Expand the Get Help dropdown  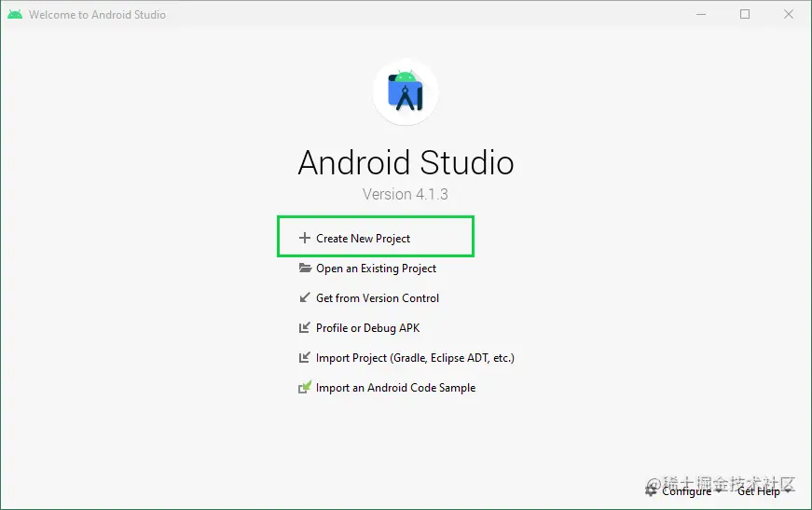(x=764, y=490)
